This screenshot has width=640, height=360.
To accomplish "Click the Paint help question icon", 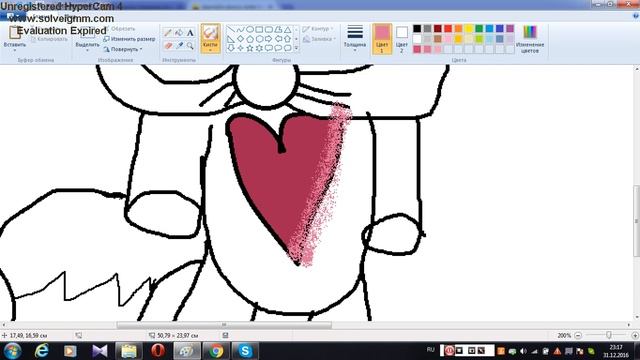I will (635, 16).
